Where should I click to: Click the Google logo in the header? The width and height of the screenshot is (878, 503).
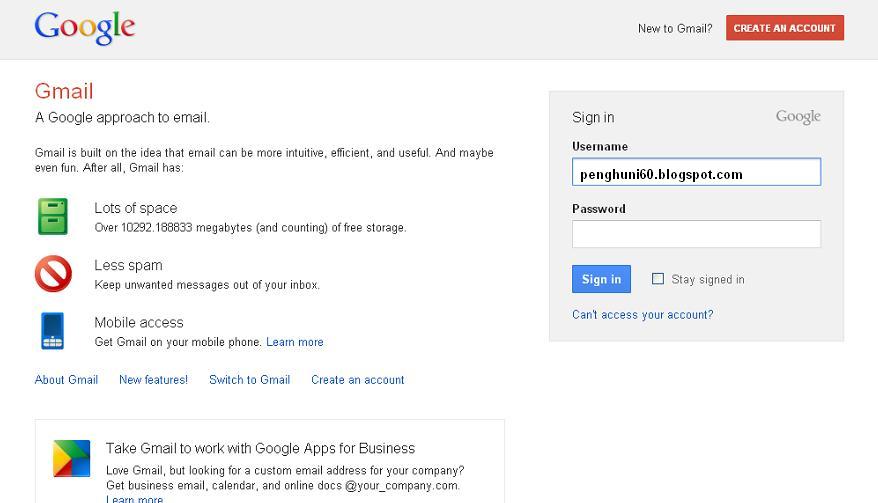pos(84,27)
